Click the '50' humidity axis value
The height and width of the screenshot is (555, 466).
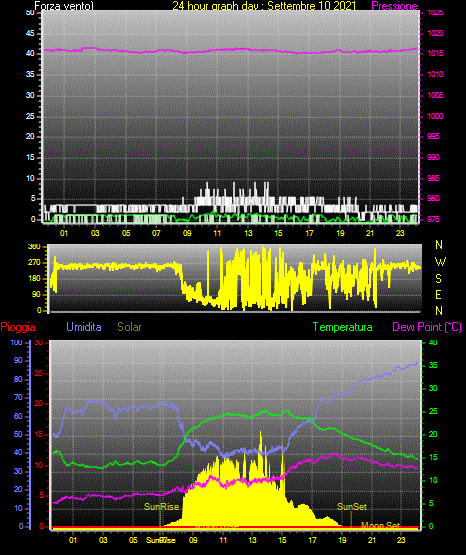pos(18,434)
